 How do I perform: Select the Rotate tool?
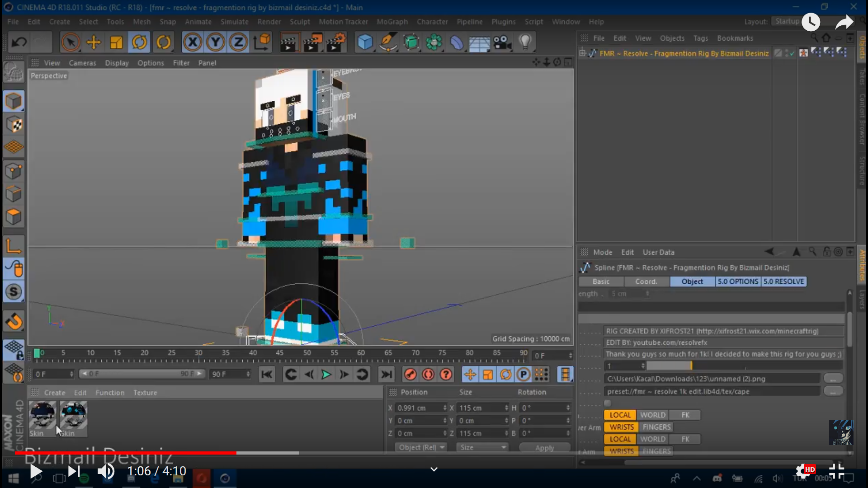[139, 42]
